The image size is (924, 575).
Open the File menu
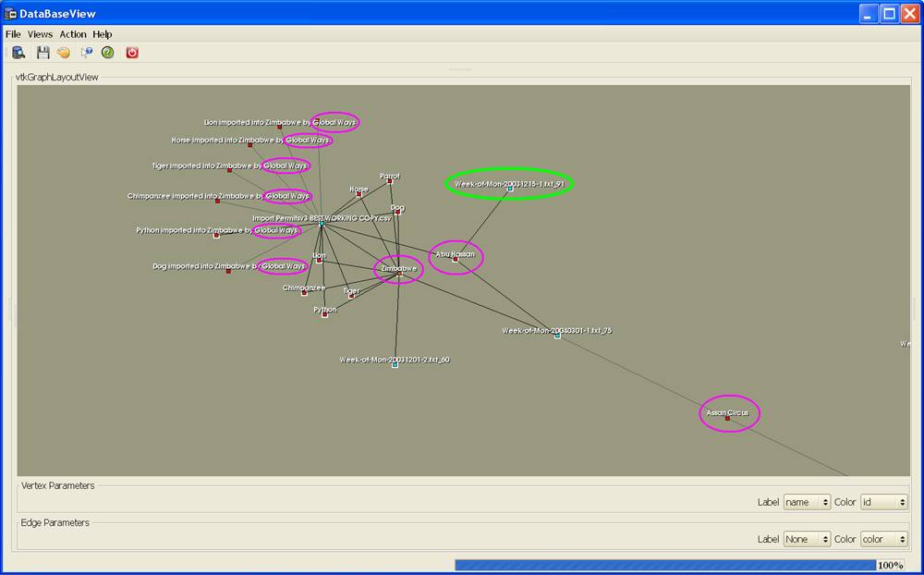[x=13, y=34]
